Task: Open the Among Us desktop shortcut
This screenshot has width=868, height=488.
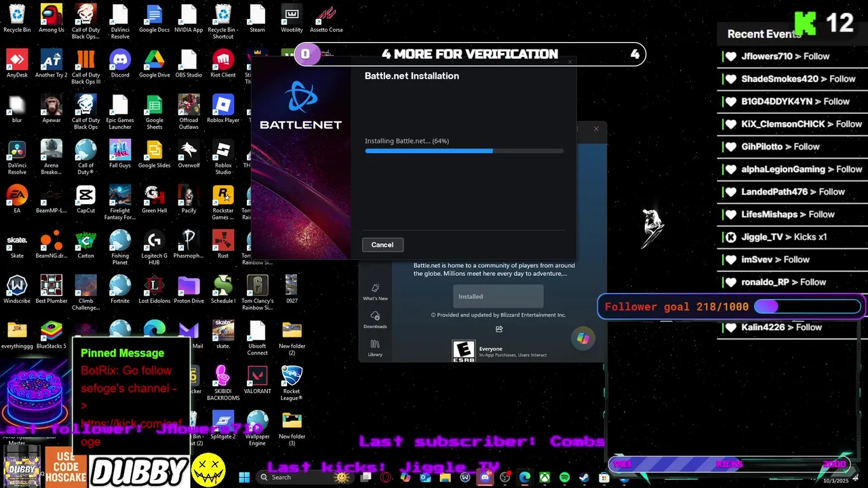Action: [x=52, y=19]
